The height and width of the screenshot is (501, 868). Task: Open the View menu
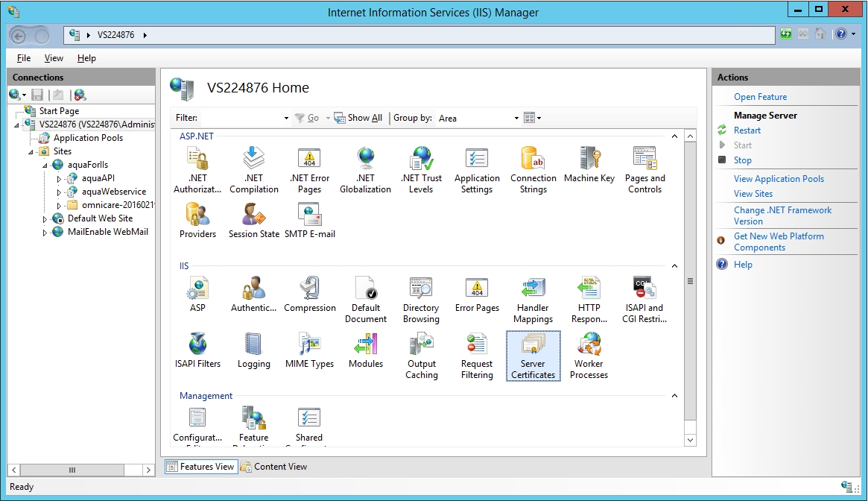click(54, 58)
